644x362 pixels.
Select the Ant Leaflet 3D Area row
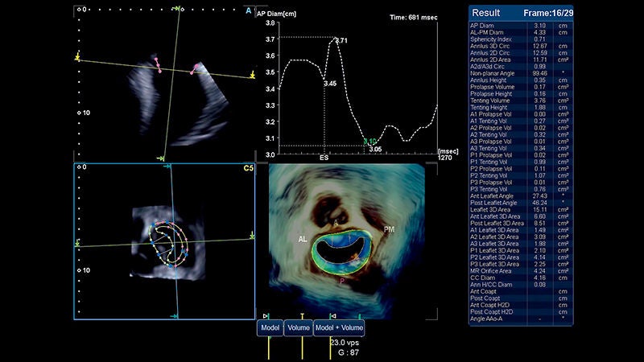click(521, 216)
